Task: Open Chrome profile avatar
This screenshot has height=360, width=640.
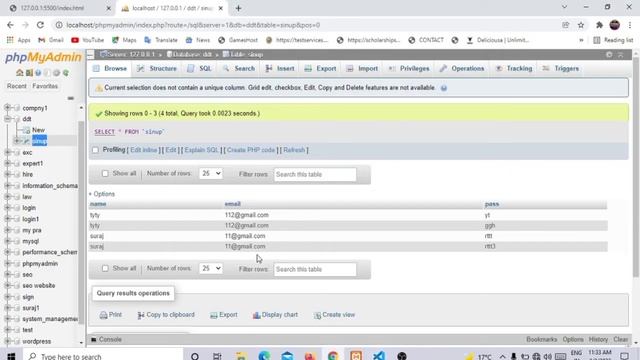Action: [x=615, y=25]
